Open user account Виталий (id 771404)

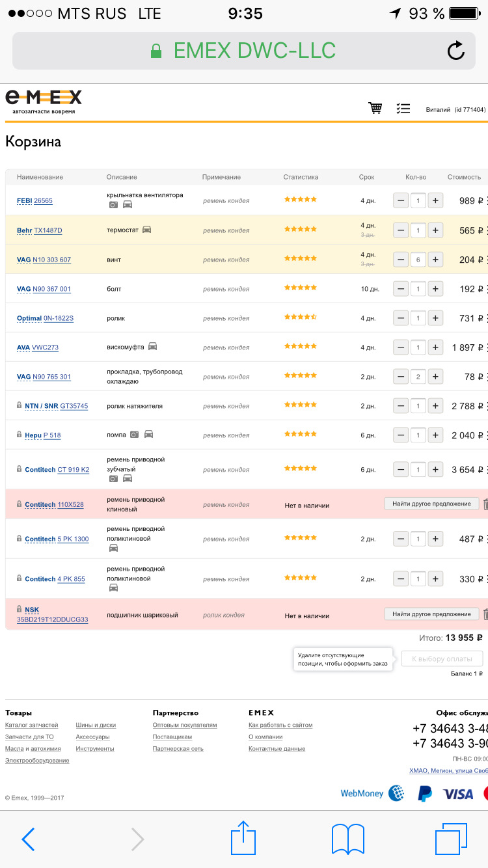click(x=455, y=109)
